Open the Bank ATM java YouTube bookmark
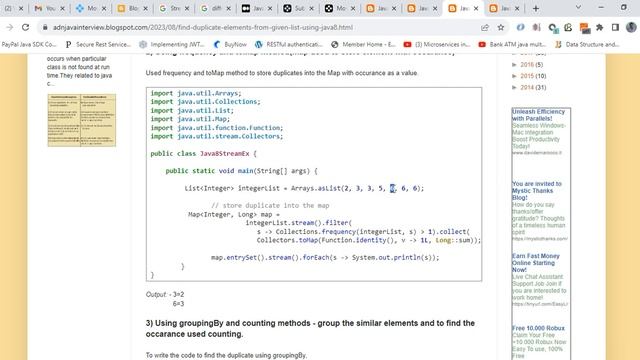This screenshot has width=640, height=360. pyautogui.click(x=512, y=44)
